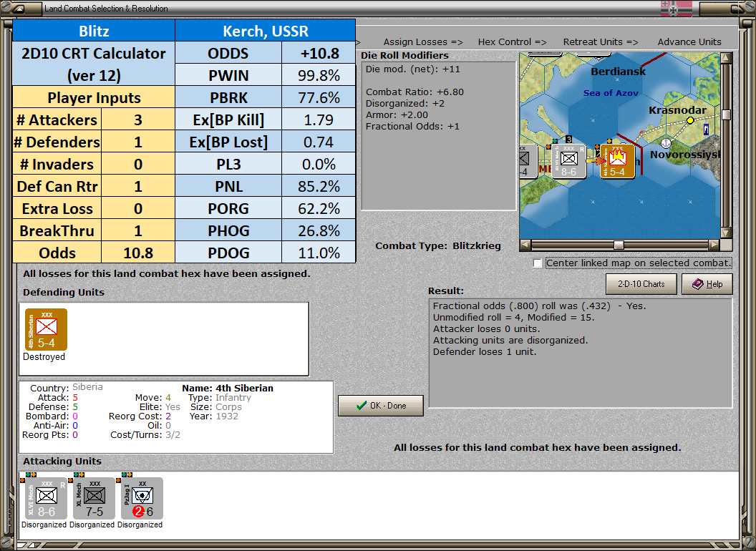The height and width of the screenshot is (551, 756).
Task: Click the Name: 4th Siberian field
Action: tap(228, 388)
